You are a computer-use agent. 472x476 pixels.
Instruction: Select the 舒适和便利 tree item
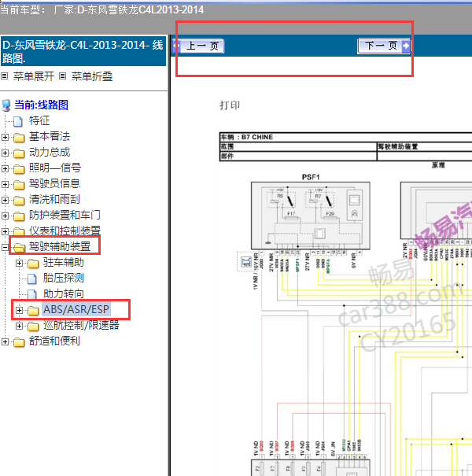(x=54, y=341)
